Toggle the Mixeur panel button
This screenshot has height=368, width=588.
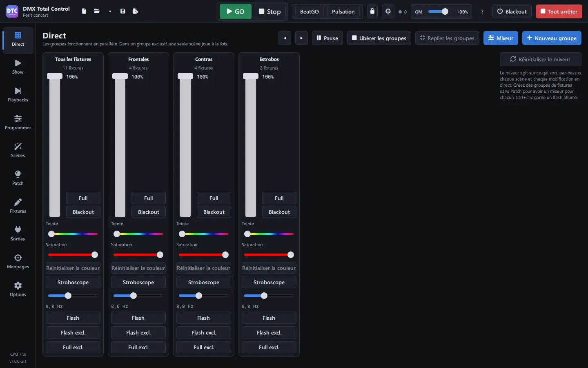point(501,38)
